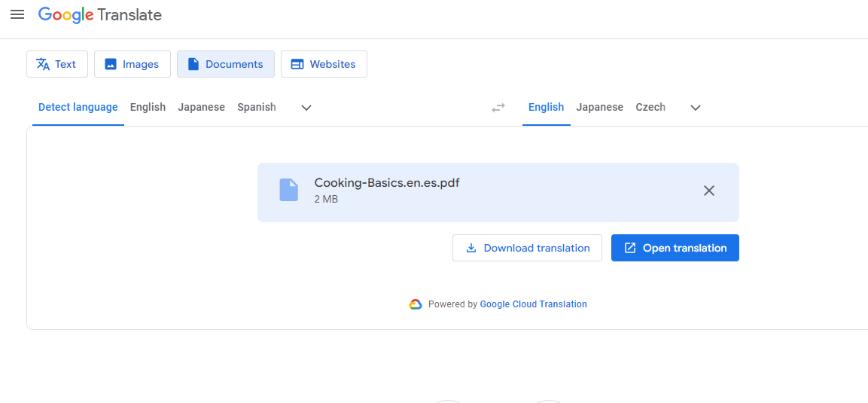
Task: Set Japanese as target language
Action: click(600, 107)
